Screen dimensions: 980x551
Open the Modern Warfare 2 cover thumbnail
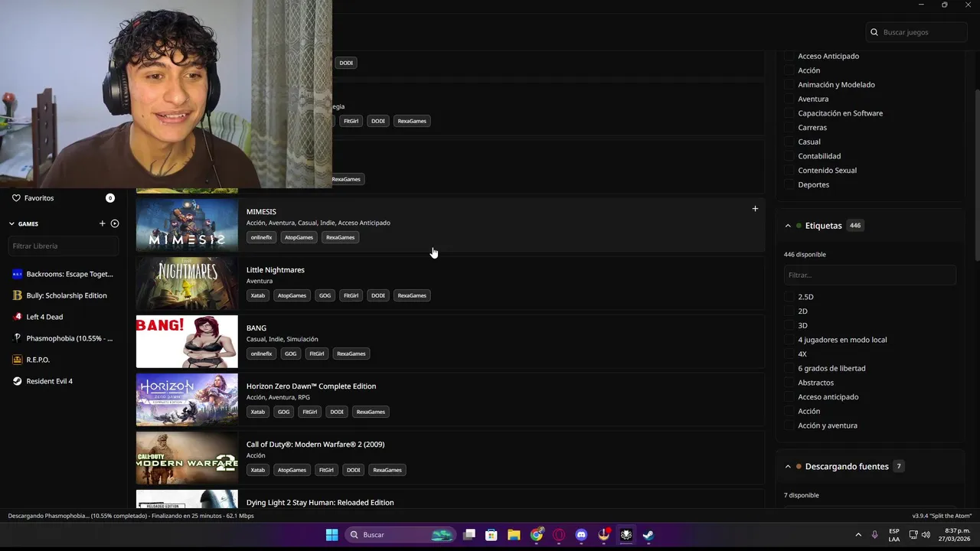187,458
